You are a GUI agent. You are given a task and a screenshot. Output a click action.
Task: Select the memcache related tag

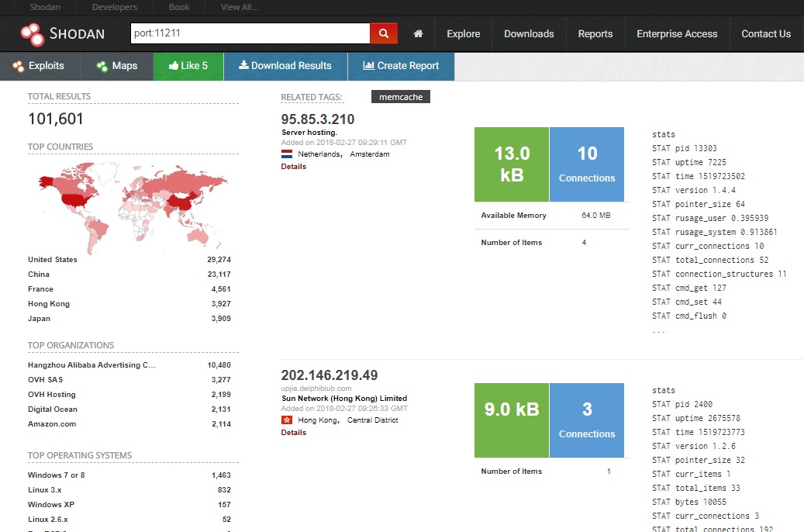[400, 97]
